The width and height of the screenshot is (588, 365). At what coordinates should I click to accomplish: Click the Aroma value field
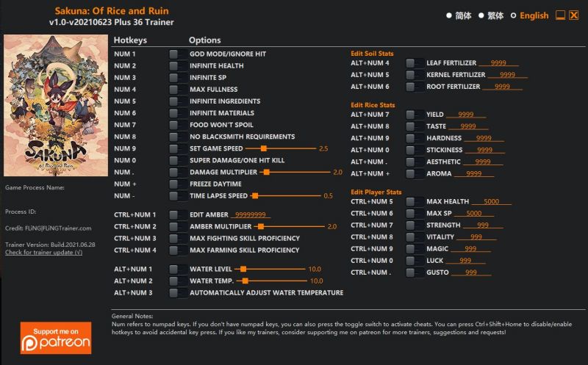pyautogui.click(x=474, y=174)
